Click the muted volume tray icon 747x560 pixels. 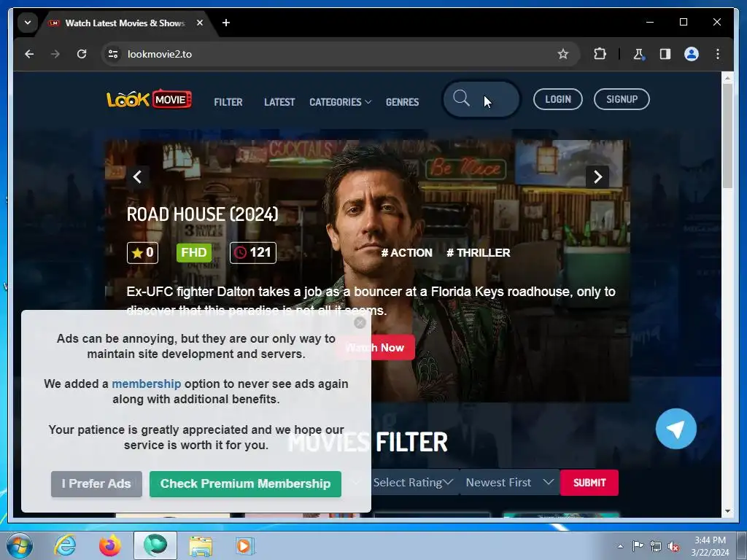point(673,546)
